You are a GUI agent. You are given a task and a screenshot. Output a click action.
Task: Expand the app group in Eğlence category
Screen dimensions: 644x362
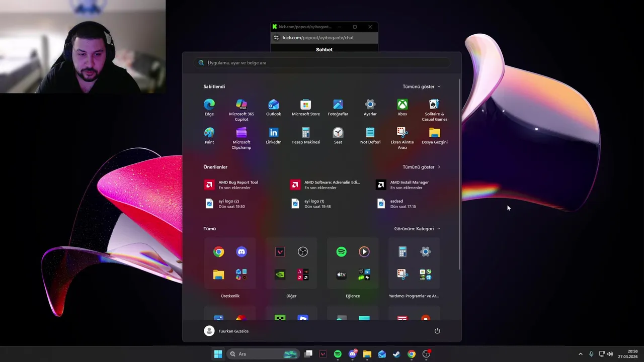(x=364, y=275)
